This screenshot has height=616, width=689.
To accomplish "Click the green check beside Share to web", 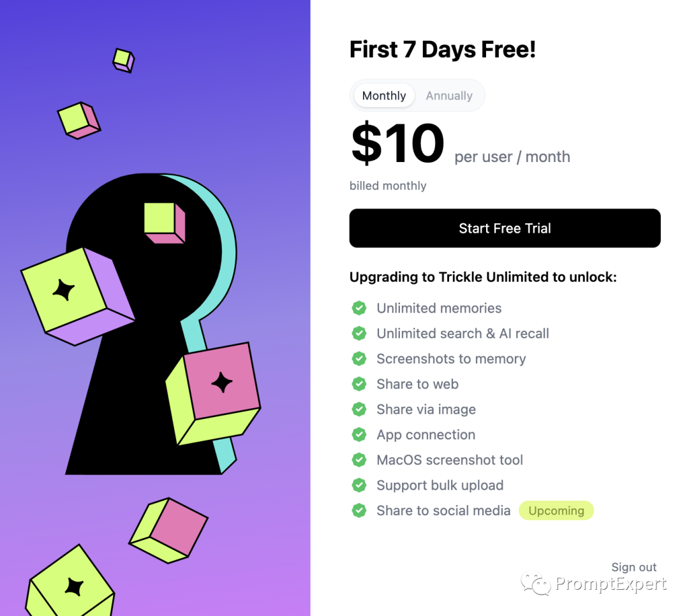I will [359, 384].
